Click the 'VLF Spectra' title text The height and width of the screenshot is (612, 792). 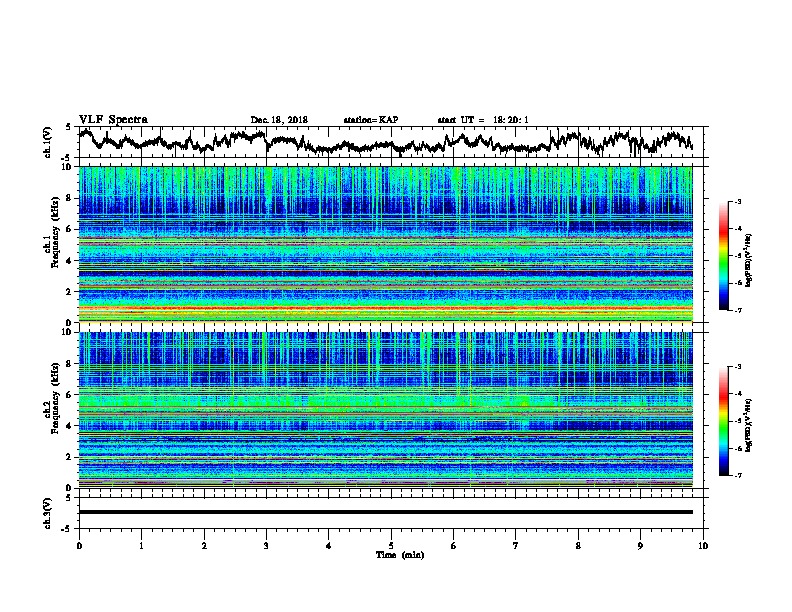click(x=113, y=120)
